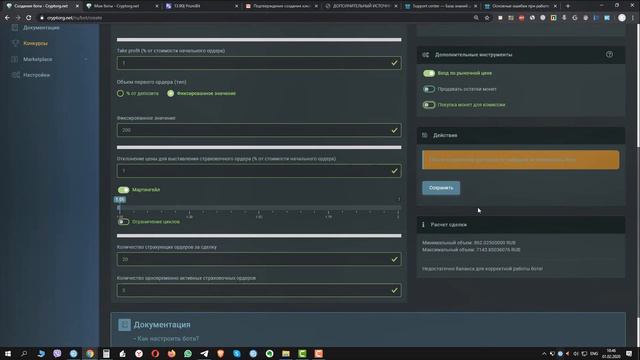Click the browser Back arrow
The width and height of the screenshot is (640, 360).
7,18
